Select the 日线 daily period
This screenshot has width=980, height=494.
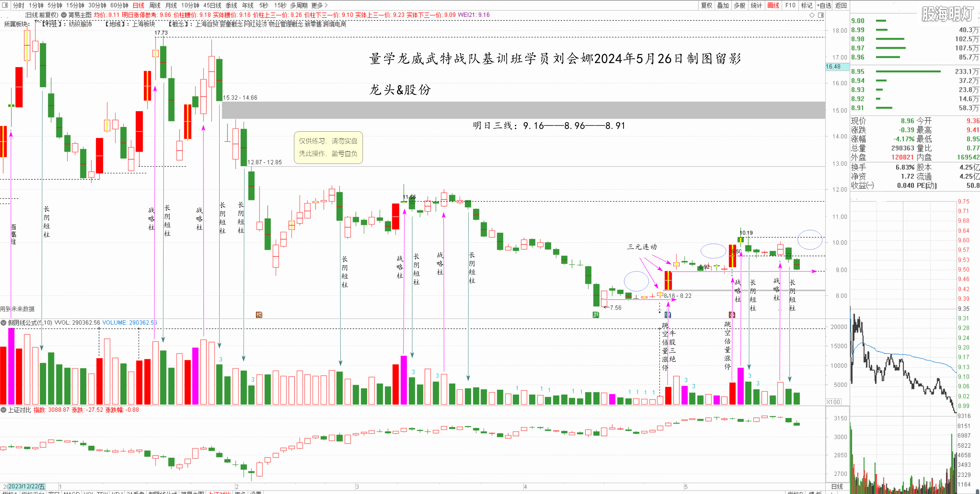[x=138, y=5]
